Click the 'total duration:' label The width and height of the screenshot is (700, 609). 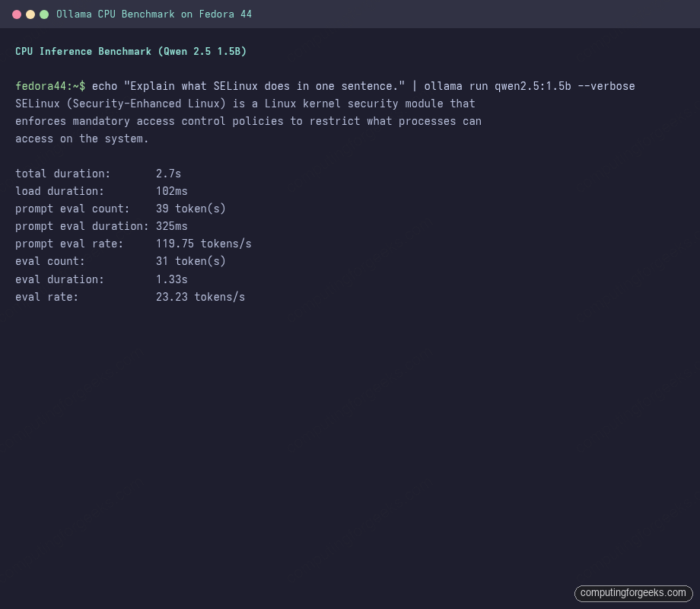(62, 174)
